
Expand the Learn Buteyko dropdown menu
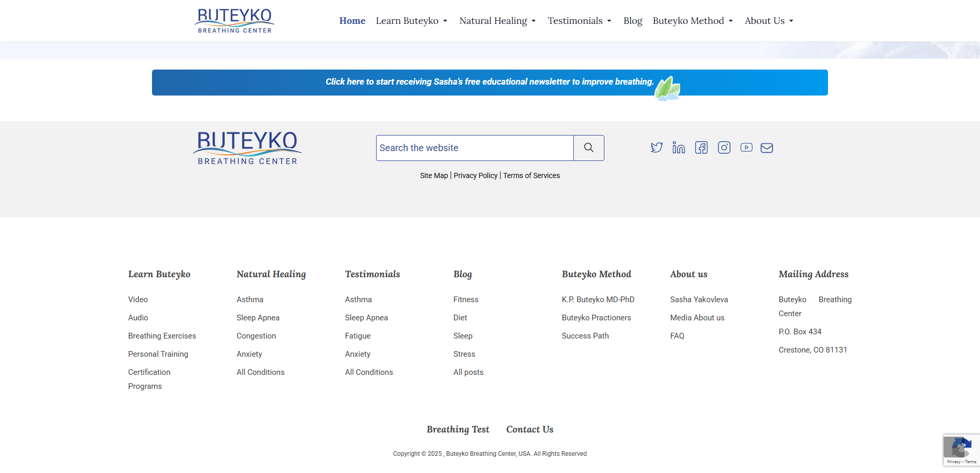(x=411, y=21)
